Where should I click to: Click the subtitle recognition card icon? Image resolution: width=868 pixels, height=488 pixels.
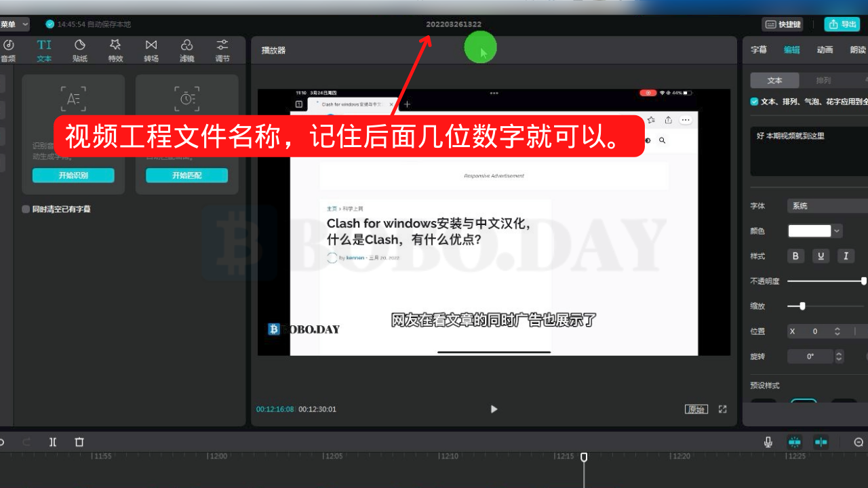(73, 98)
